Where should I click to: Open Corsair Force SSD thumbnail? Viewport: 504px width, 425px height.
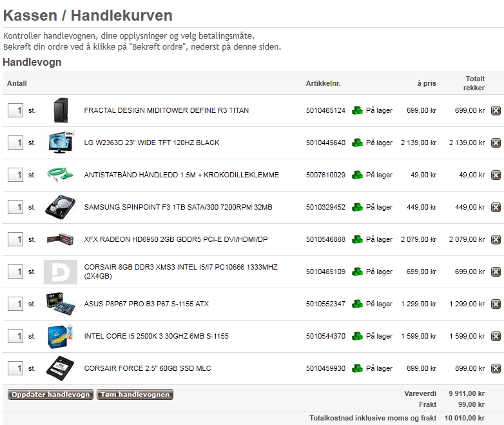tap(60, 368)
